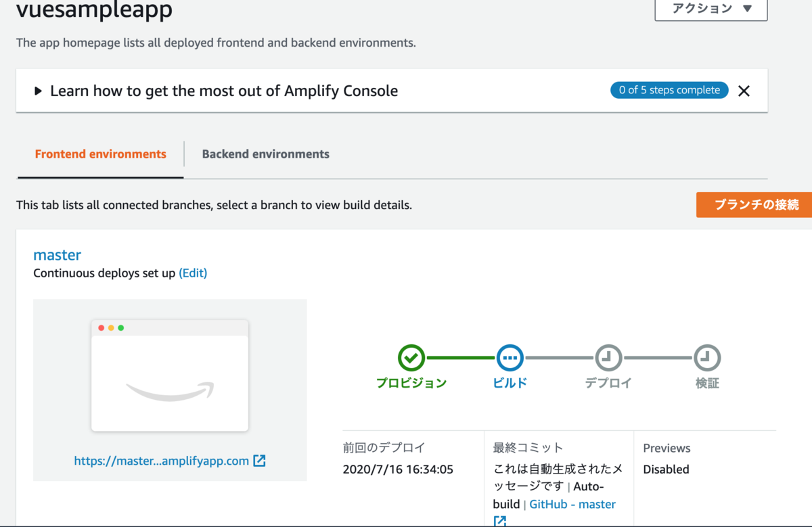Screen dimensions: 812x527
Task: Switch to the Frontend environments tab
Action: click(100, 154)
